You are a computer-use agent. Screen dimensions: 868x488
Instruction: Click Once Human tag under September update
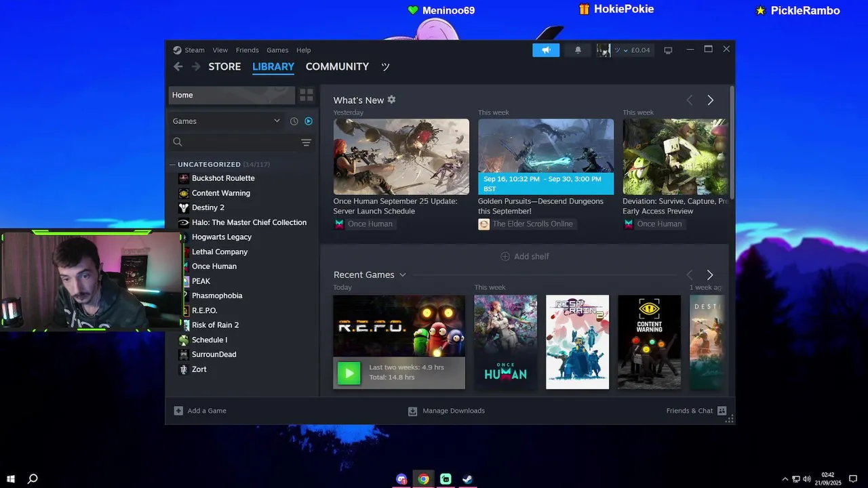point(364,224)
